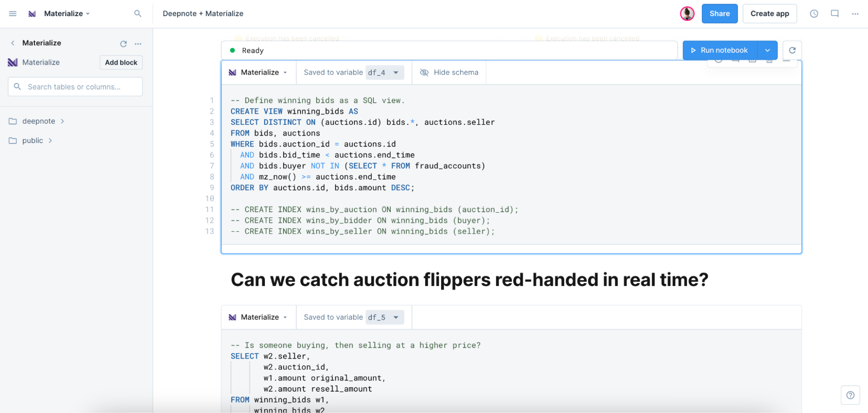Click the FROM bids, auctions code line
Image resolution: width=868 pixels, height=413 pixels.
[275, 133]
